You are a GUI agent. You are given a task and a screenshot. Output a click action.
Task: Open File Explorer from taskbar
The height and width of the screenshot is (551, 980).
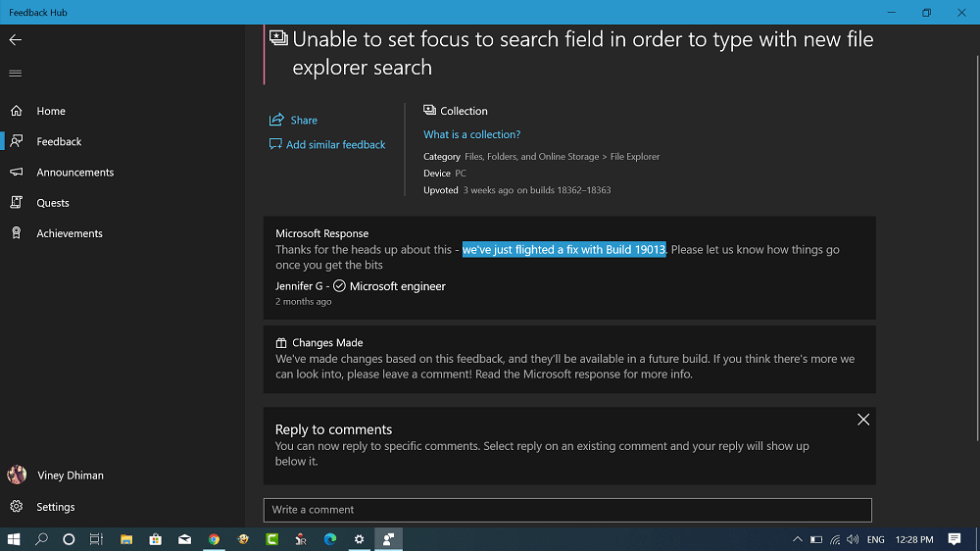[x=126, y=539]
